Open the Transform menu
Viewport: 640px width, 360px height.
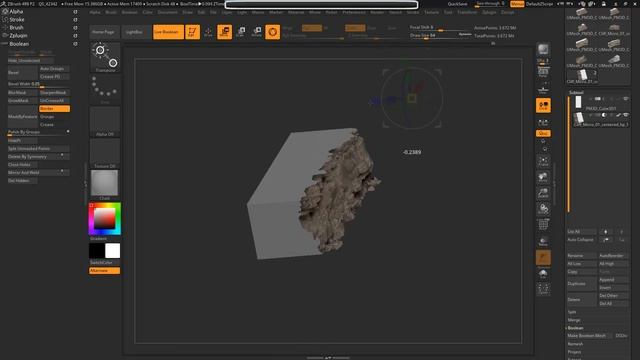point(467,12)
